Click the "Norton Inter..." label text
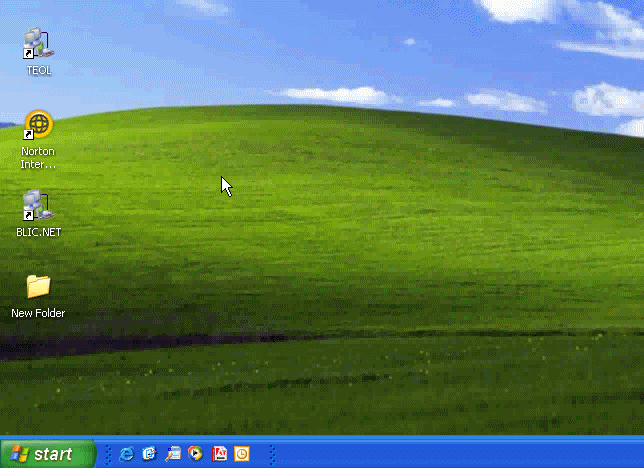The image size is (644, 468). point(38,158)
